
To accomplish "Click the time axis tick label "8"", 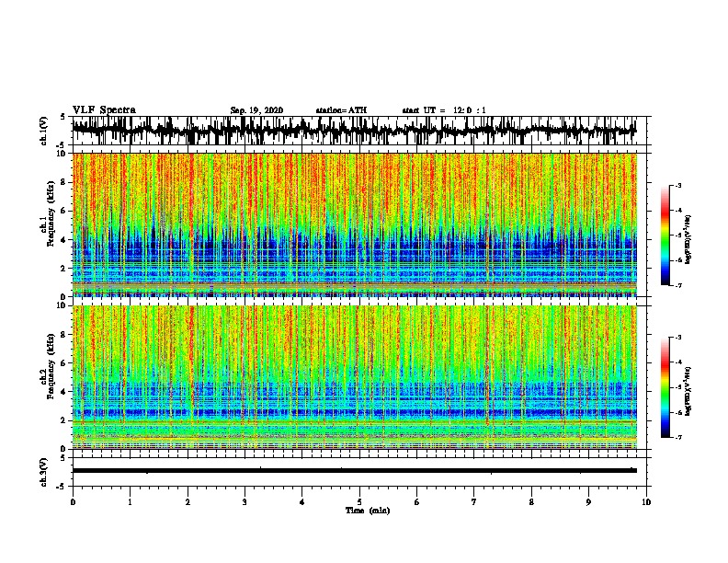I will click(x=531, y=502).
